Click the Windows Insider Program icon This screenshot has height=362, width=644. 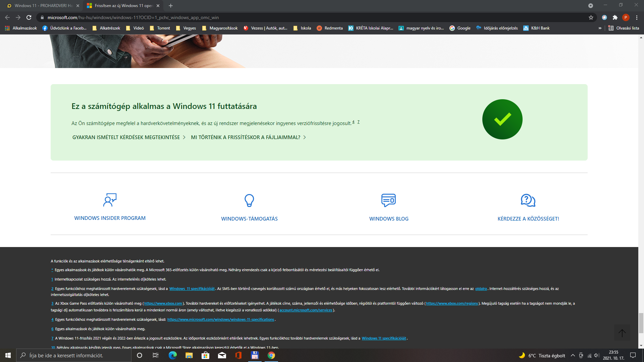pos(110,200)
